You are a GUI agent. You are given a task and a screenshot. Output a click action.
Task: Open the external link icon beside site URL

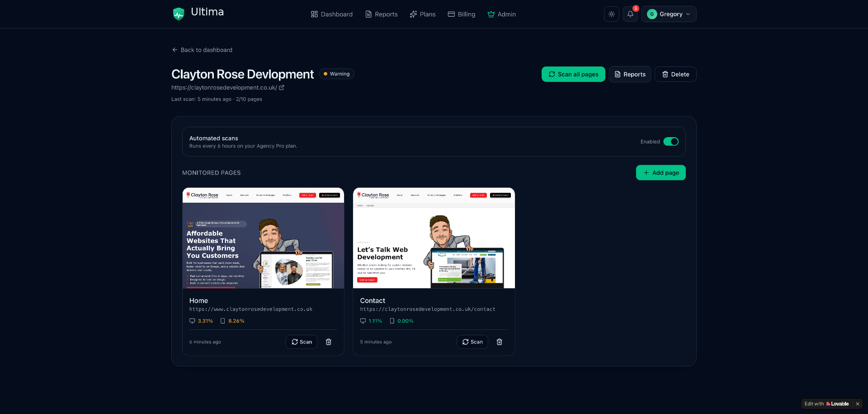[x=282, y=88]
